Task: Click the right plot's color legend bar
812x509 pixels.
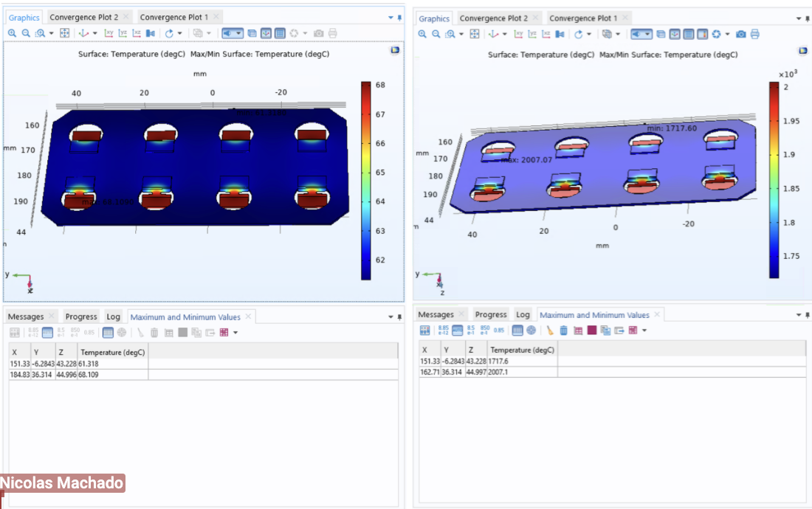Action: coord(774,180)
